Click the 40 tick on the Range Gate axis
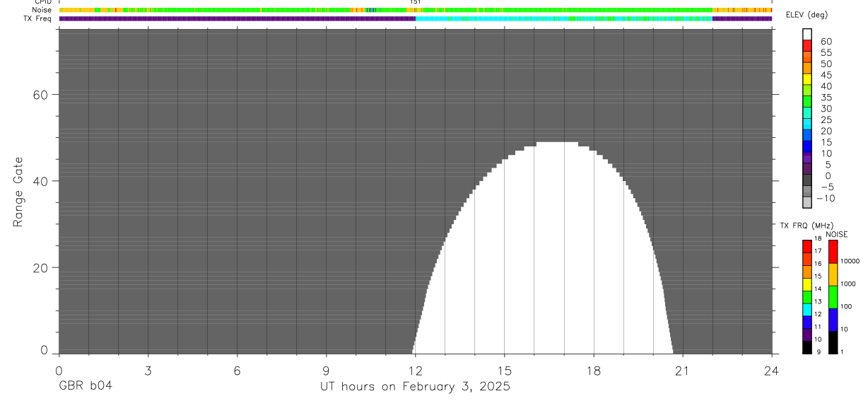Screen dimensions: 868x401 (x=40, y=181)
